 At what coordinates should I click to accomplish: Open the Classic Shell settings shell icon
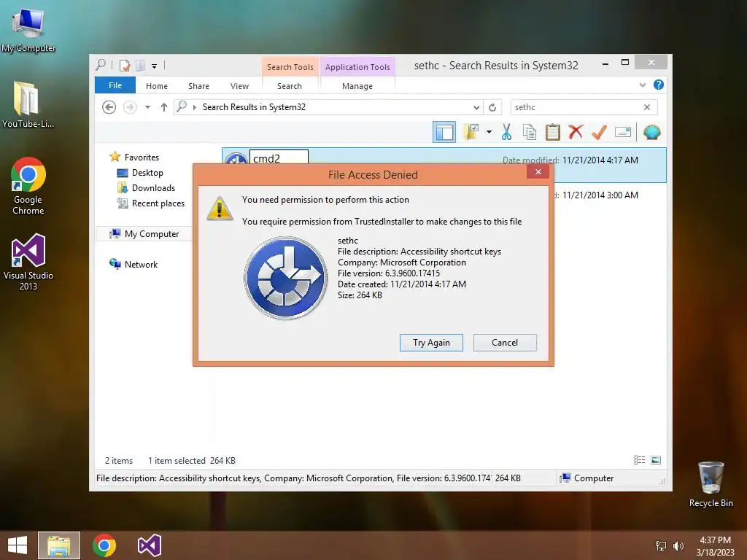pyautogui.click(x=651, y=132)
